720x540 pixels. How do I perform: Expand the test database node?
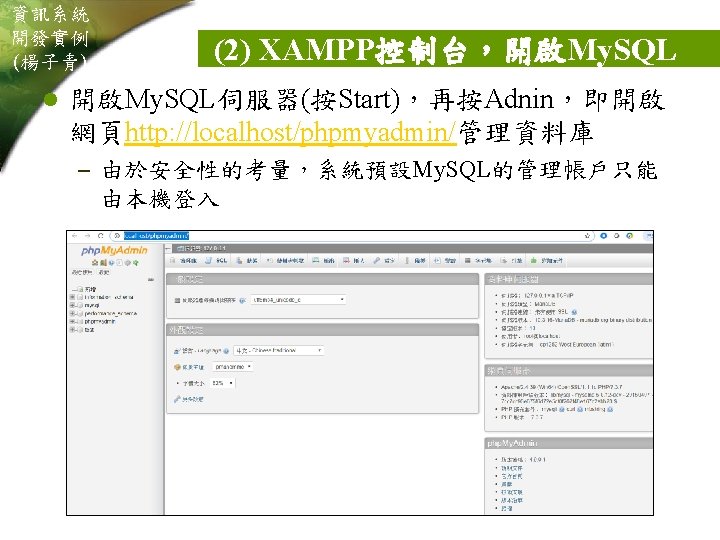click(73, 329)
